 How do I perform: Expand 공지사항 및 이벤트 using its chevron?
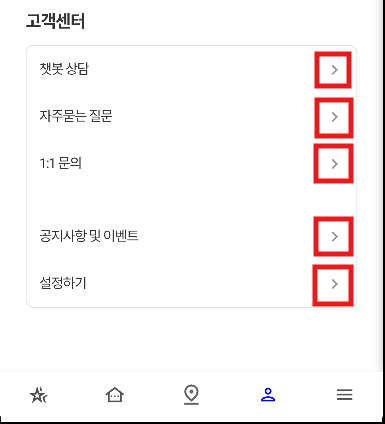click(x=335, y=236)
